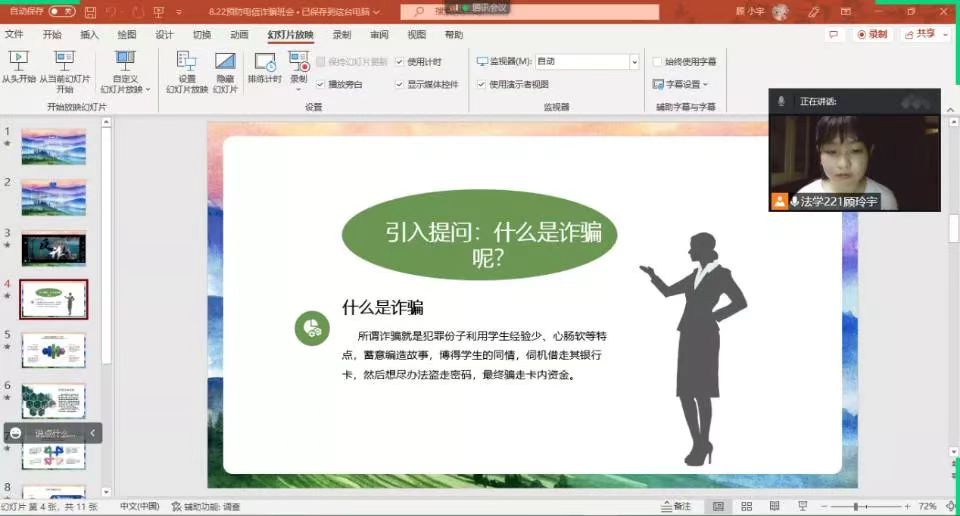The height and width of the screenshot is (516, 960).
Task: Toggle AutoSave (自动保存) switch
Action: (x=61, y=12)
